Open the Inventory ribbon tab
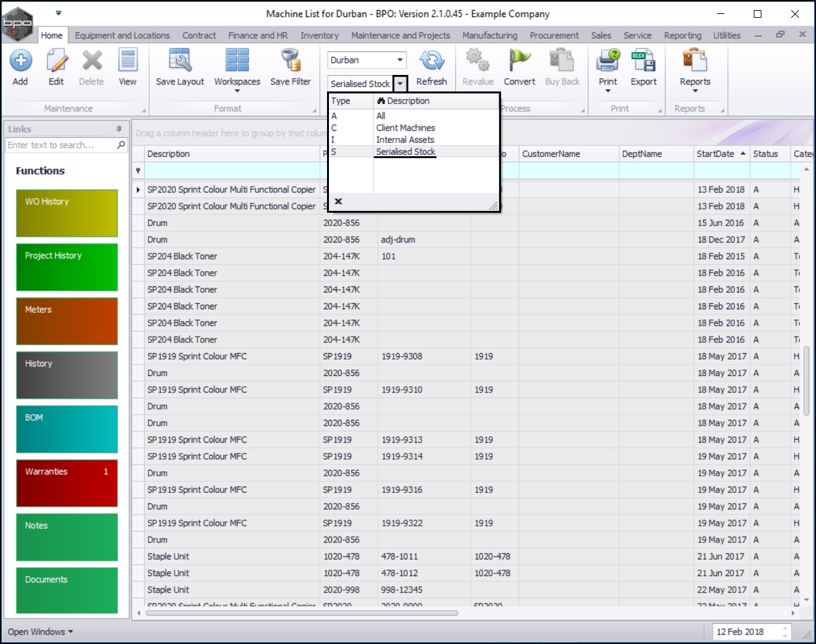This screenshot has height=644, width=816. 319,36
